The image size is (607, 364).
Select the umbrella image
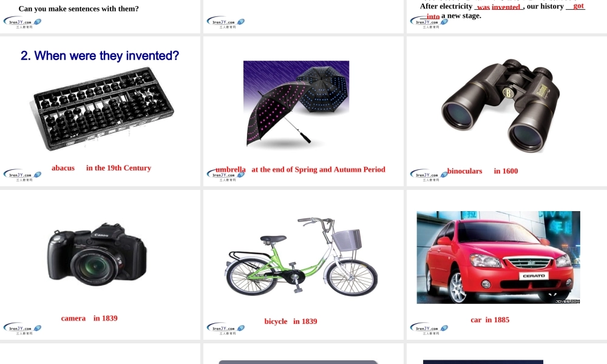[296, 104]
